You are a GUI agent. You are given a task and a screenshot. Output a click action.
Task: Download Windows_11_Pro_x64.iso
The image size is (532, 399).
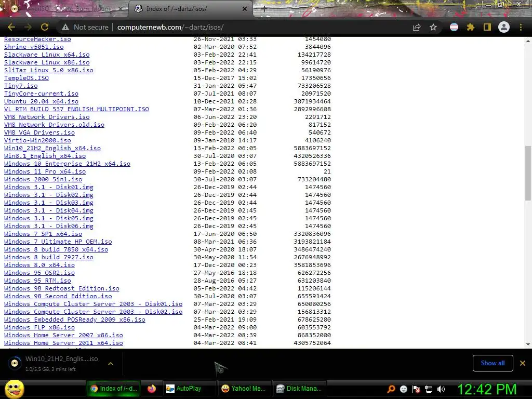point(45,171)
